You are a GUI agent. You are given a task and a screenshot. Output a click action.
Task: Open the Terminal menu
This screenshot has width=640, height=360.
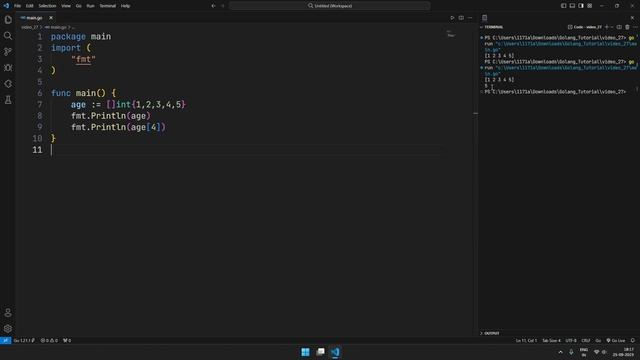click(107, 6)
